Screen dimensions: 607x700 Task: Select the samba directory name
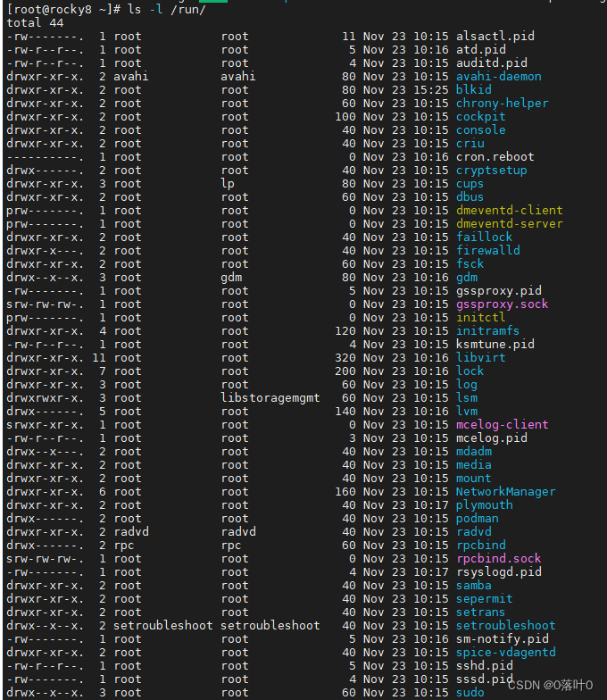pyautogui.click(x=473, y=586)
